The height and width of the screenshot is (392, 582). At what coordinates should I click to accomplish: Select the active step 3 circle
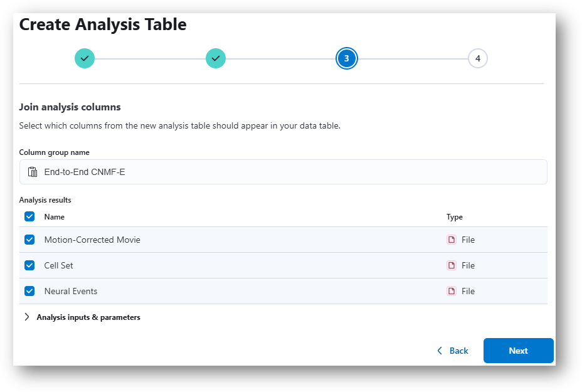[347, 58]
